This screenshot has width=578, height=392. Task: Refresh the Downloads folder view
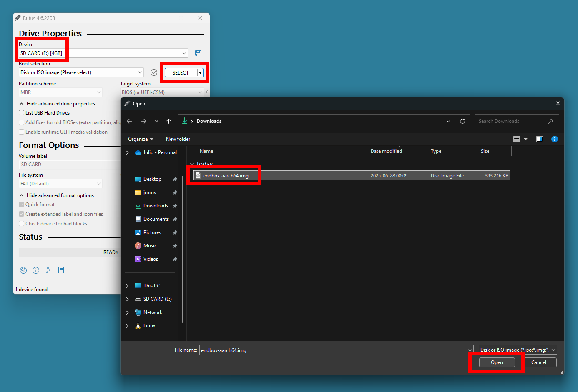[462, 121]
